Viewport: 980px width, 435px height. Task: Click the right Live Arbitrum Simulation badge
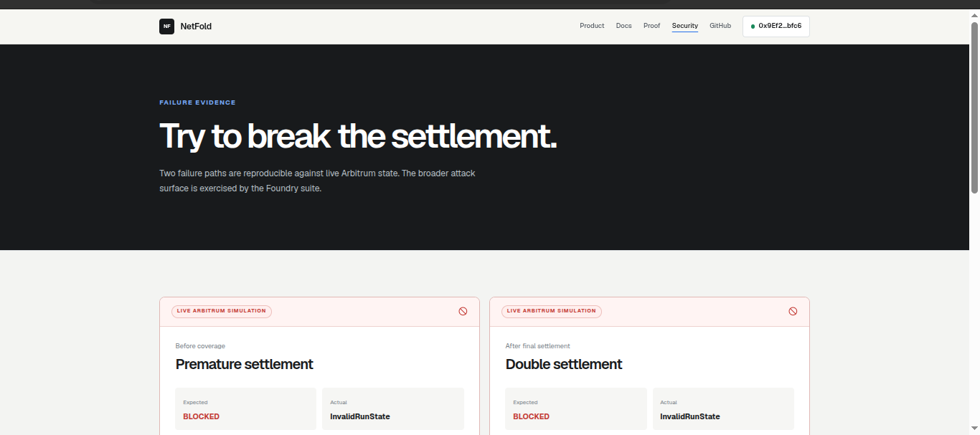pos(552,311)
